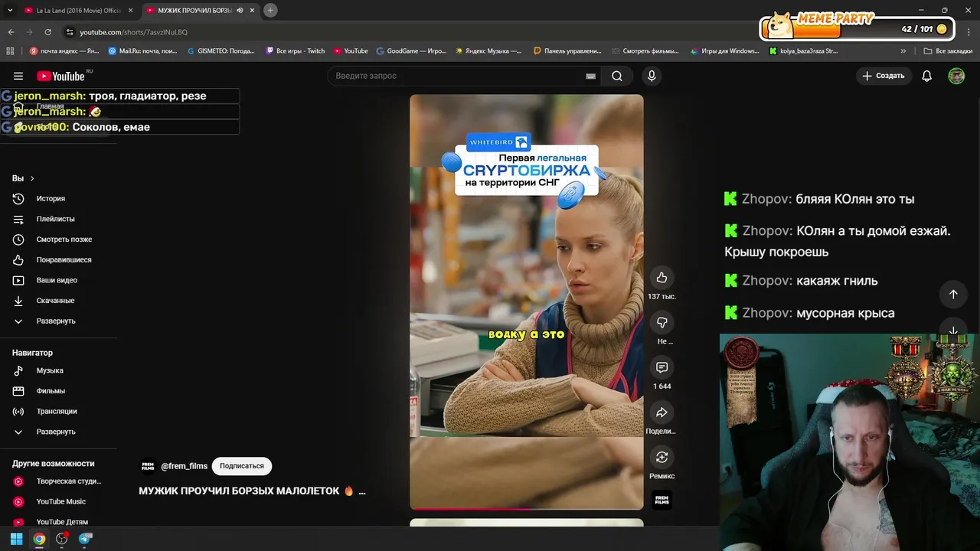Screen dimensions: 980x551
Task: Open the Frem Films sound thumbnail
Action: [x=661, y=500]
